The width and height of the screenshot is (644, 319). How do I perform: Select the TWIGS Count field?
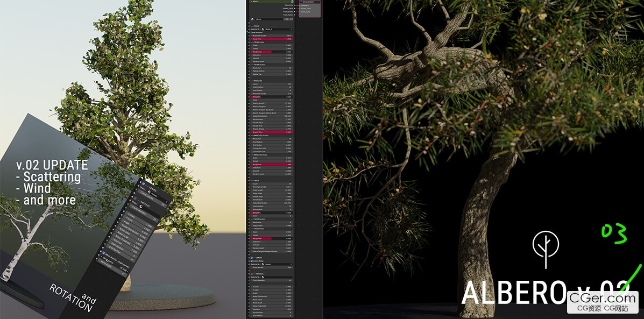(x=272, y=183)
